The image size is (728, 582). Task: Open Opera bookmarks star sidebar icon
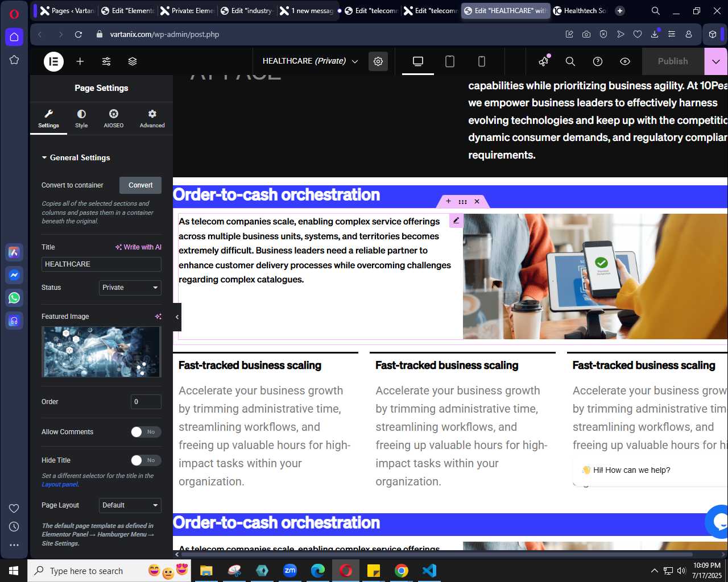tap(14, 60)
